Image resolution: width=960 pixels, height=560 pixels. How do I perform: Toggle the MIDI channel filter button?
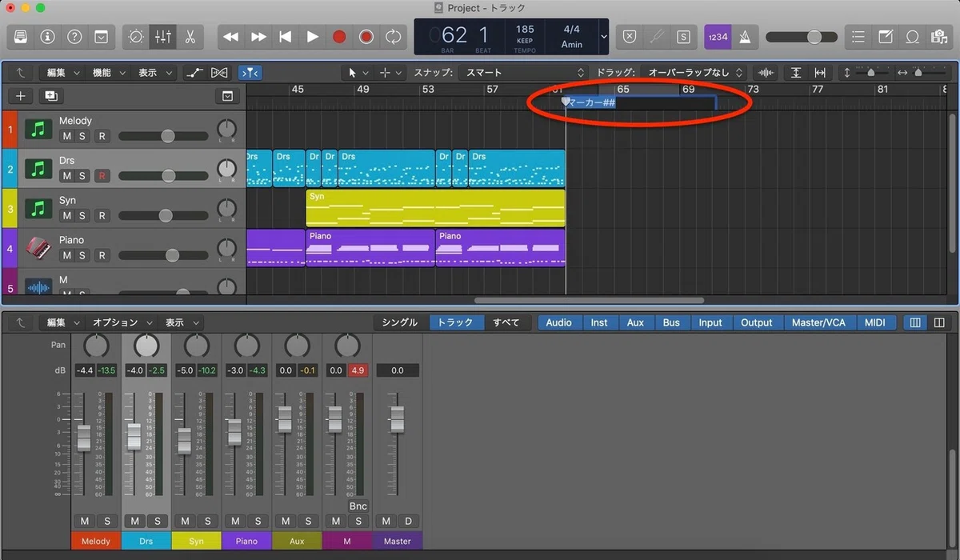click(x=875, y=322)
